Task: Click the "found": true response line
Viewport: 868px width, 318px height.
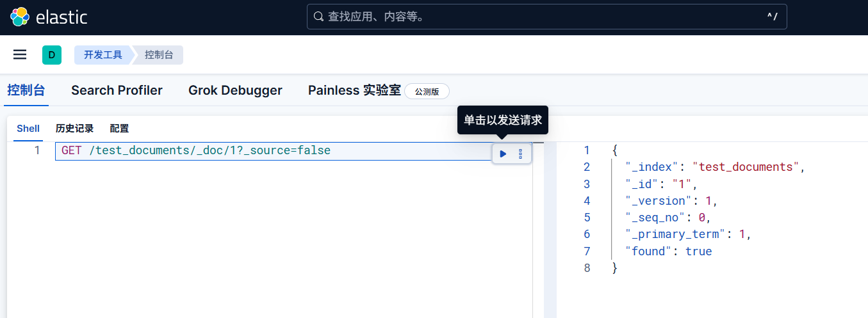Action: [669, 251]
